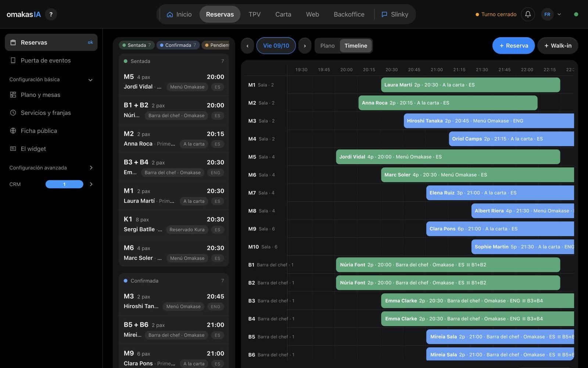Image resolution: width=588 pixels, height=368 pixels.
Task: Switch to Timeline view
Action: [356, 46]
